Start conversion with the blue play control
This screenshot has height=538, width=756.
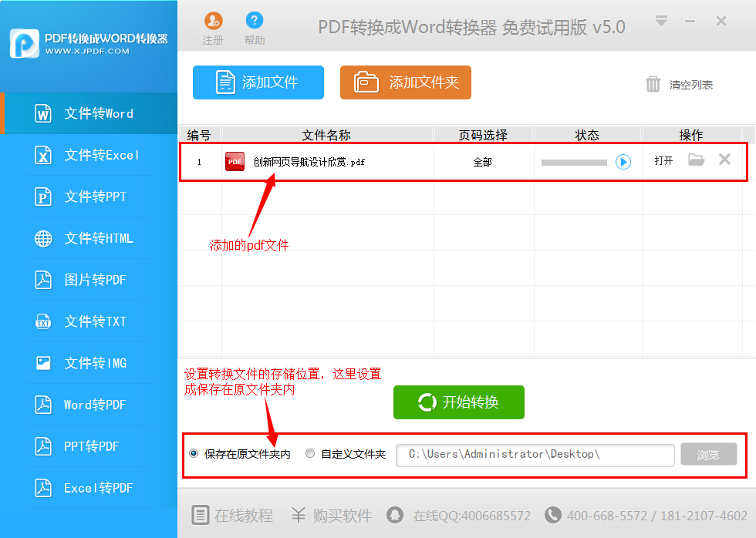(623, 160)
